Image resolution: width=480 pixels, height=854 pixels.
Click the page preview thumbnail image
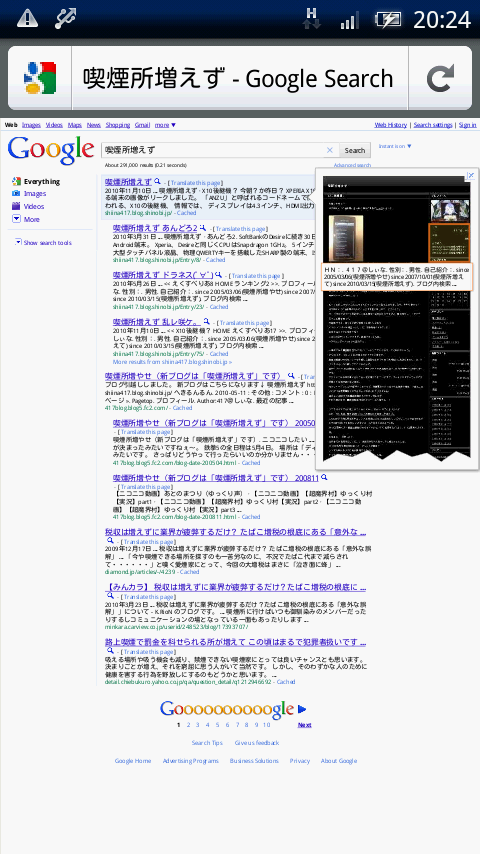pyautogui.click(x=396, y=318)
